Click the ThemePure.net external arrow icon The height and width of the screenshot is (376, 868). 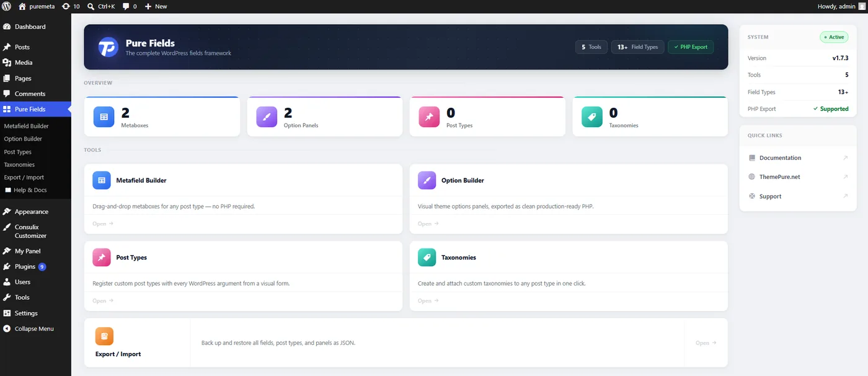coord(845,177)
